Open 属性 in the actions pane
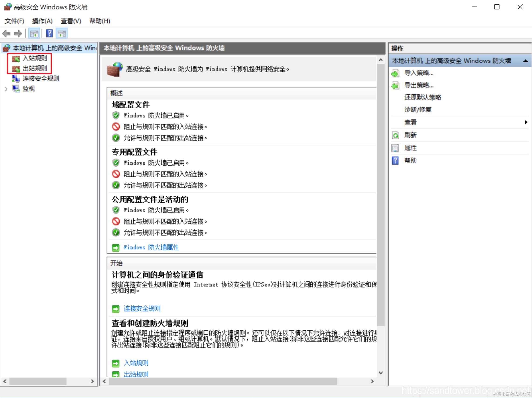Image resolution: width=532 pixels, height=398 pixels. tap(410, 148)
